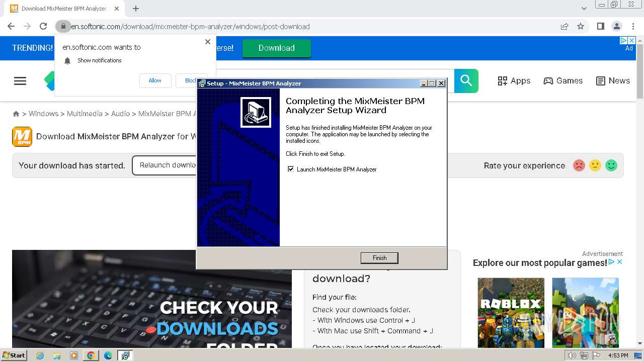Open Audio breadcrumb link

(x=120, y=114)
